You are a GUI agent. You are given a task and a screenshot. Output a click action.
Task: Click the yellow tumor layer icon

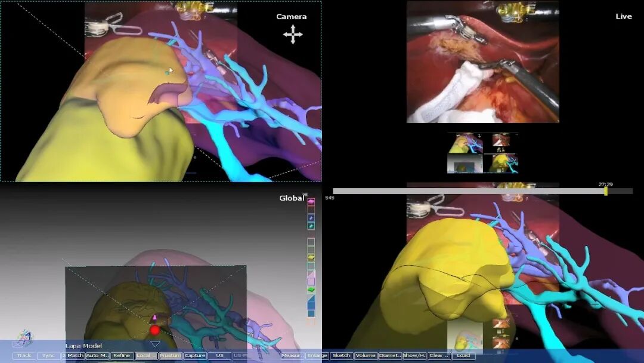point(311,258)
